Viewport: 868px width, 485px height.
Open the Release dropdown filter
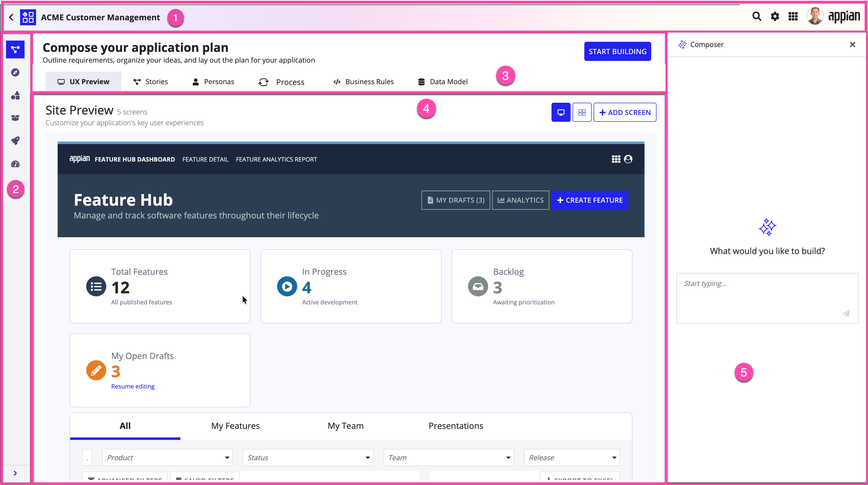(572, 457)
